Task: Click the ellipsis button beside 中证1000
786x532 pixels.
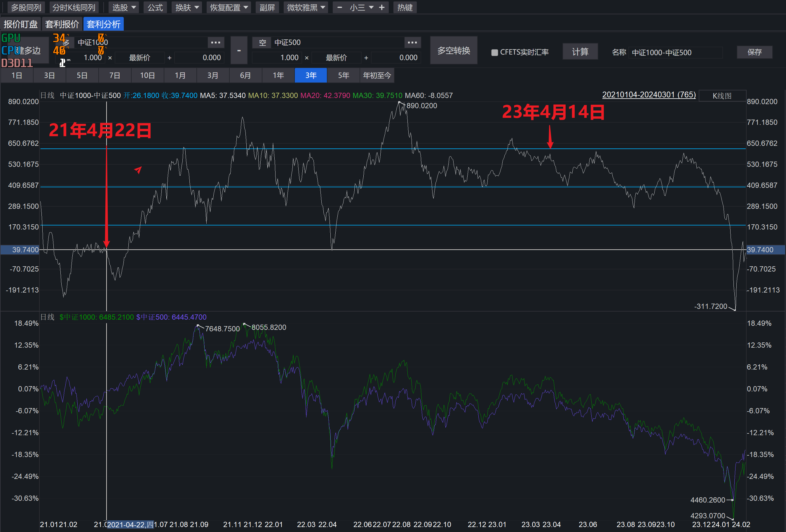Action: coord(215,43)
